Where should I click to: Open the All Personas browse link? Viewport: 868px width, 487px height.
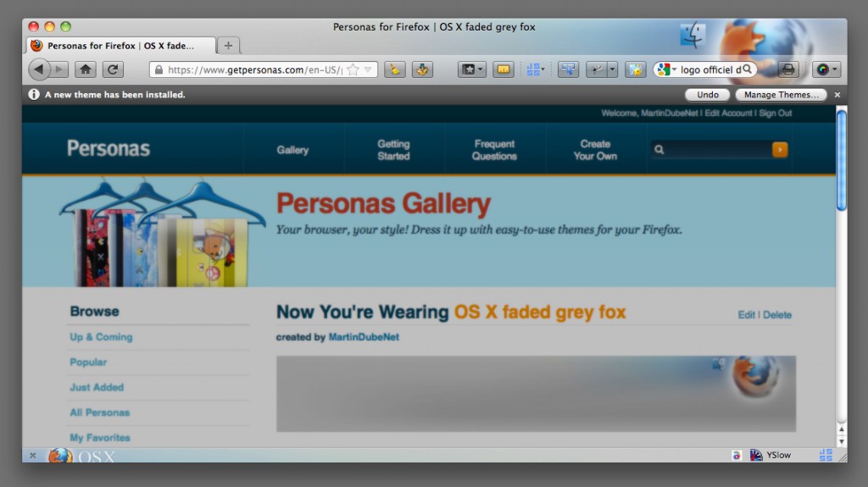coord(100,412)
